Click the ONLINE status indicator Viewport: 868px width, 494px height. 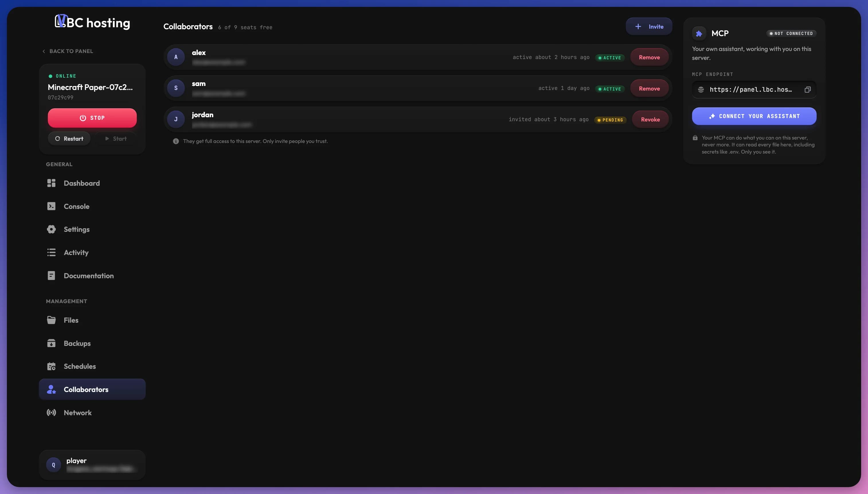point(62,76)
